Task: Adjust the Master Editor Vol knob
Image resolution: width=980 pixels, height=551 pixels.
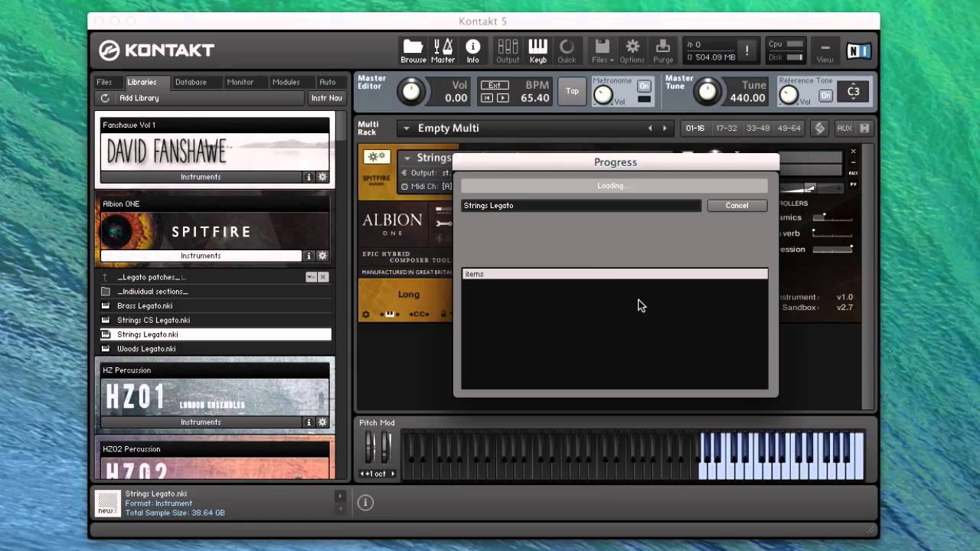Action: tap(411, 92)
